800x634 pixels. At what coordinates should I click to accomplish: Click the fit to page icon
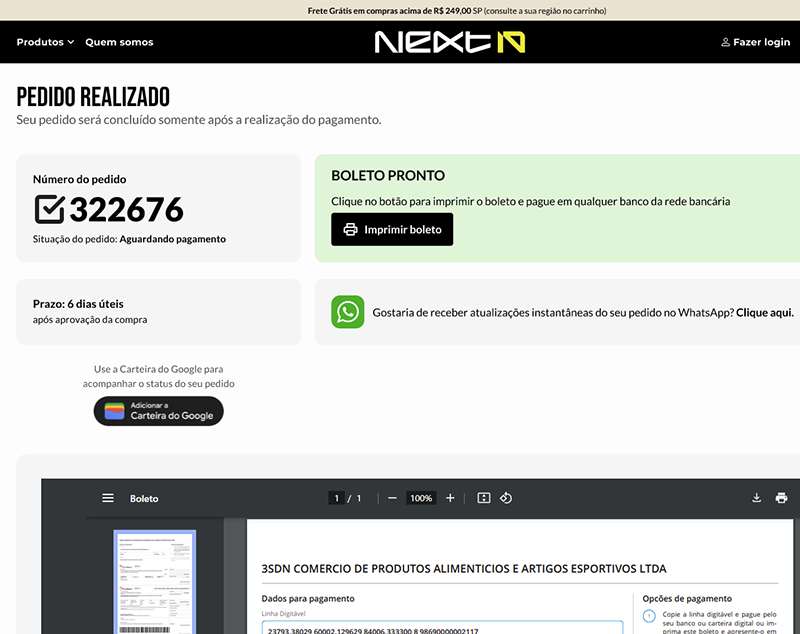[x=484, y=498]
